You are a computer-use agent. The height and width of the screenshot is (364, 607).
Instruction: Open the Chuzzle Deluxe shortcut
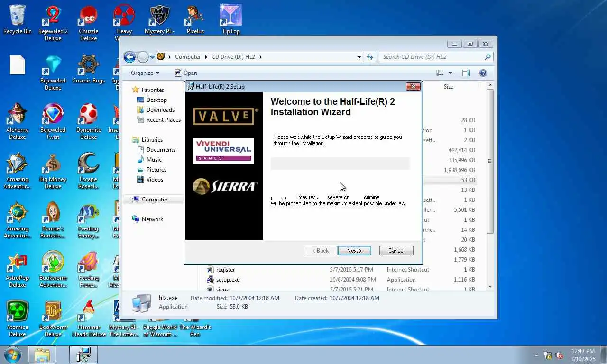[88, 22]
